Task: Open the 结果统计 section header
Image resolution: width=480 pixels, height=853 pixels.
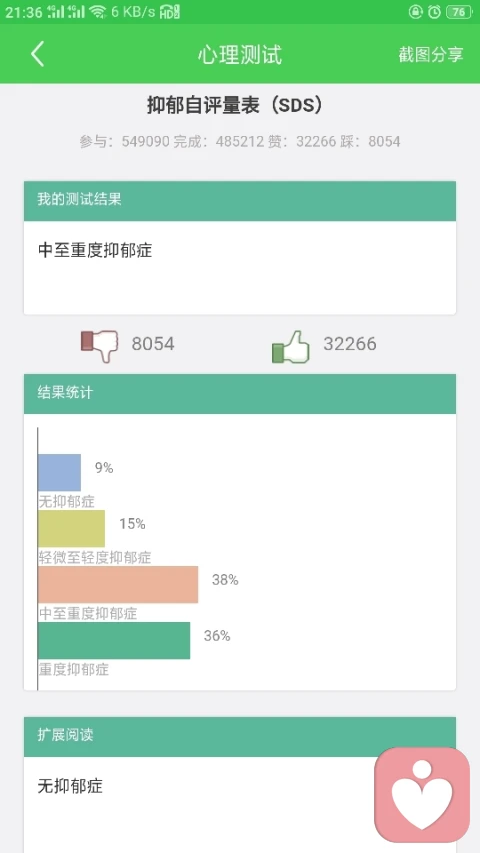Action: point(240,394)
